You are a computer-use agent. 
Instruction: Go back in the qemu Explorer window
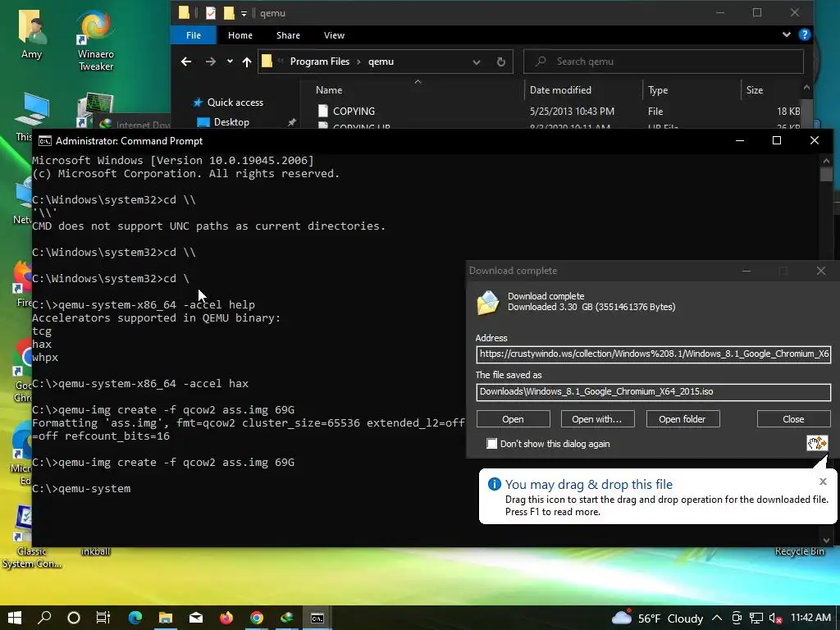click(x=186, y=62)
